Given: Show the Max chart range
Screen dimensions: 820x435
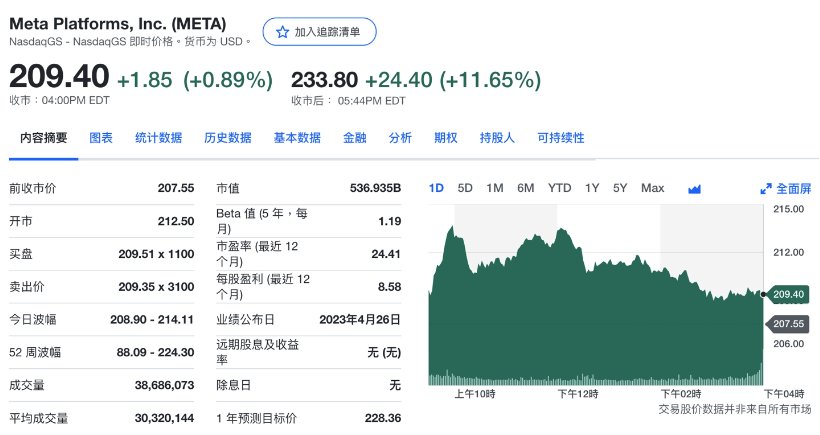Looking at the screenshot, I should (x=652, y=188).
